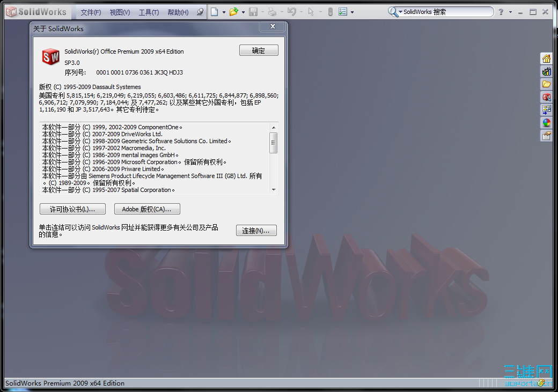
Task: Open the 视图(V) menu
Action: point(120,12)
